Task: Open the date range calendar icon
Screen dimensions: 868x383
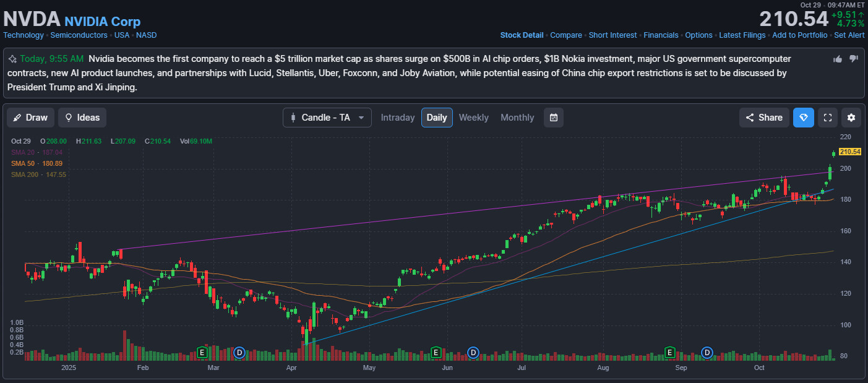Action: [x=554, y=118]
